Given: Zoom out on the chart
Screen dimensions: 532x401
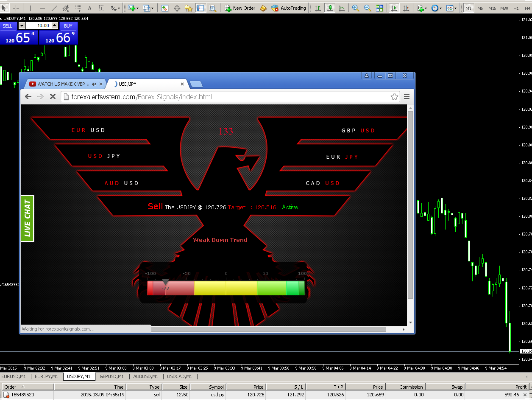Looking at the screenshot, I should (368, 8).
